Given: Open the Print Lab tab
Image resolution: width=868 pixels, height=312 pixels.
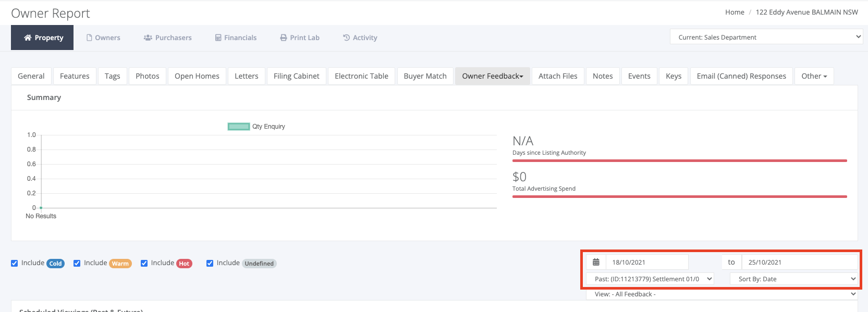Looking at the screenshot, I should (x=300, y=38).
